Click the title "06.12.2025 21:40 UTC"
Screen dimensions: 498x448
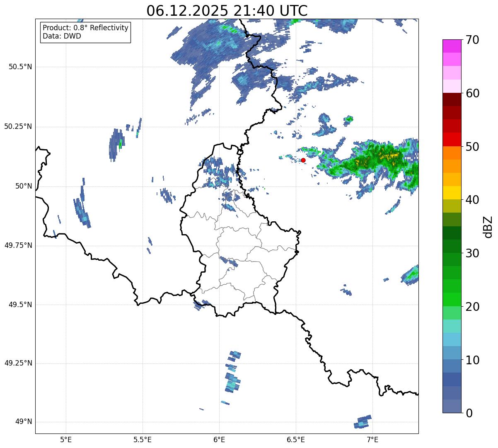coord(227,11)
